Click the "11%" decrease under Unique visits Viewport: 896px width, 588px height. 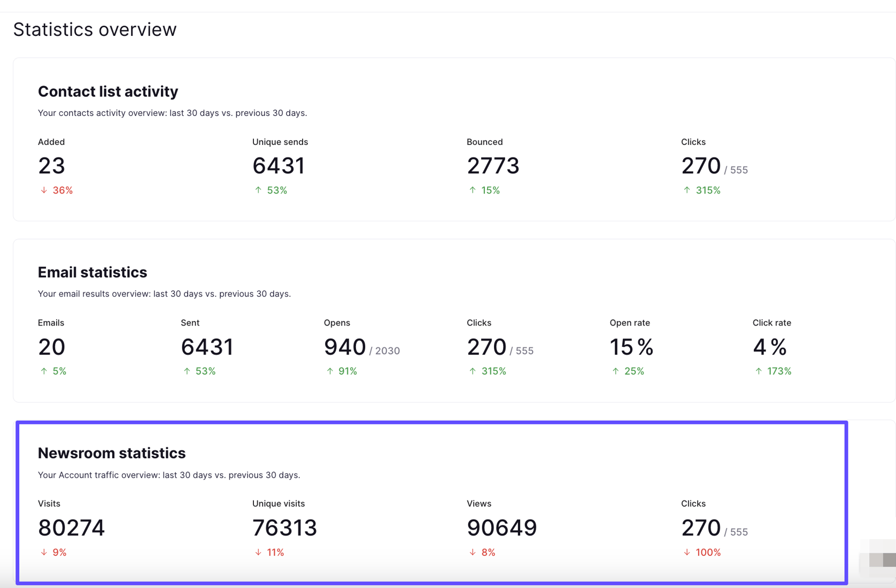tap(275, 552)
